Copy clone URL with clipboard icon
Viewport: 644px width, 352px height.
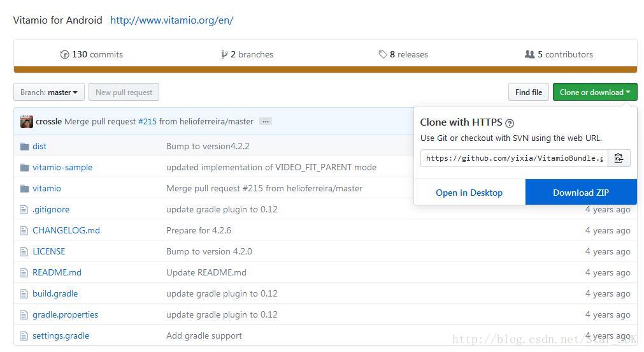[x=619, y=158]
